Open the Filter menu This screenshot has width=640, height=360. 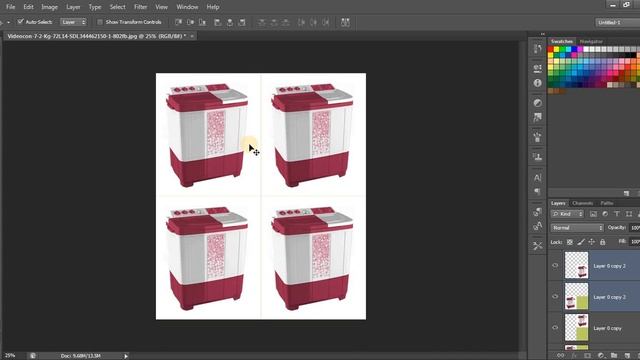[x=140, y=7]
